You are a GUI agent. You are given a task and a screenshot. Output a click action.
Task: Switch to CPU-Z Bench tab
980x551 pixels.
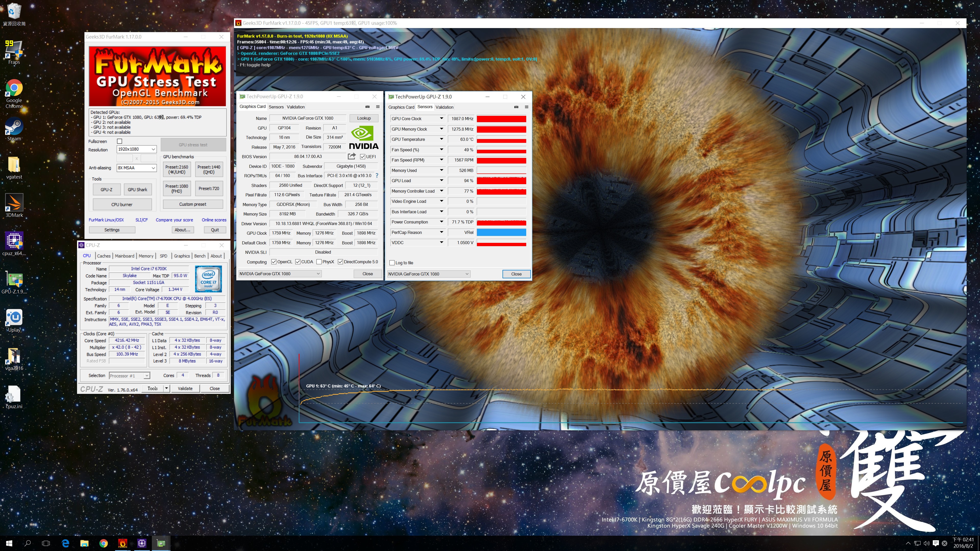(200, 256)
